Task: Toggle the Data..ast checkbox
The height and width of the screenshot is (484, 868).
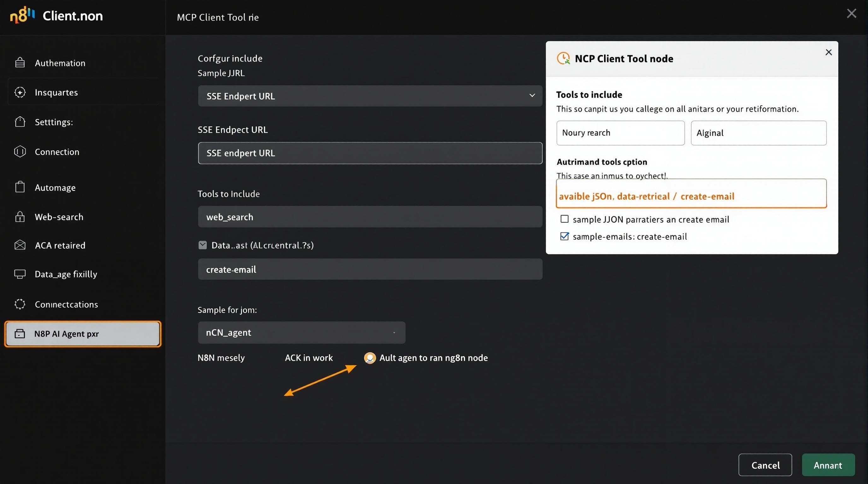Action: point(202,245)
